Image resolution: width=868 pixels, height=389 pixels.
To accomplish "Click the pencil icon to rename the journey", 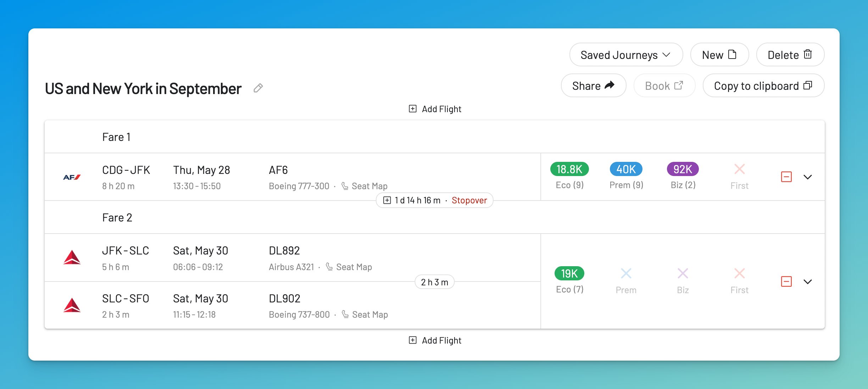I will tap(258, 88).
